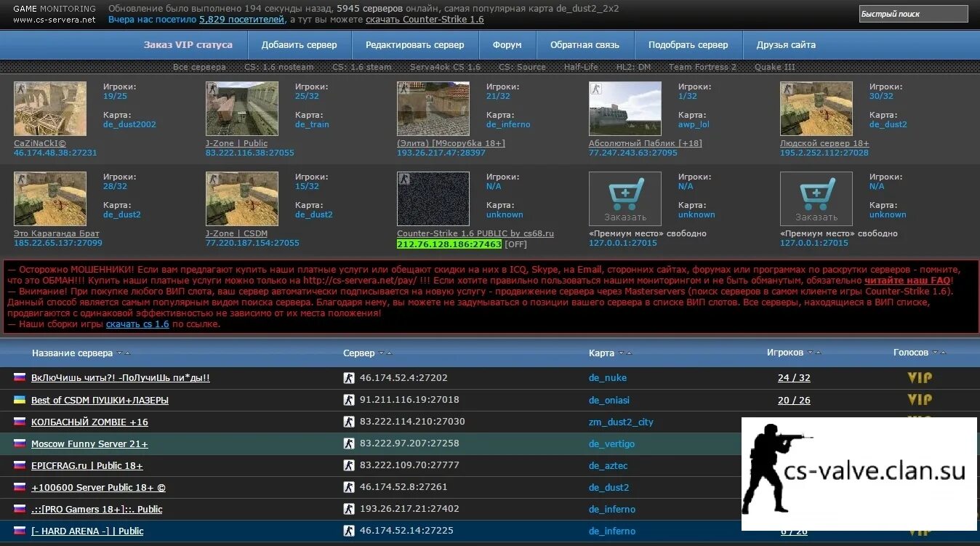Viewport: 980px width, 546px height.
Task: Open the Moscow Funny Server 21+ link
Action: tap(89, 443)
